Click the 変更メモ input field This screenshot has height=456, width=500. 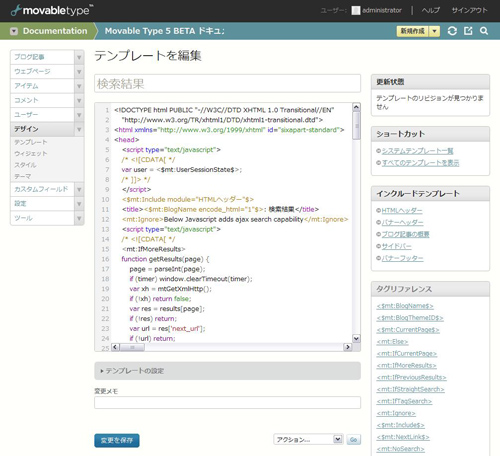pos(227,402)
